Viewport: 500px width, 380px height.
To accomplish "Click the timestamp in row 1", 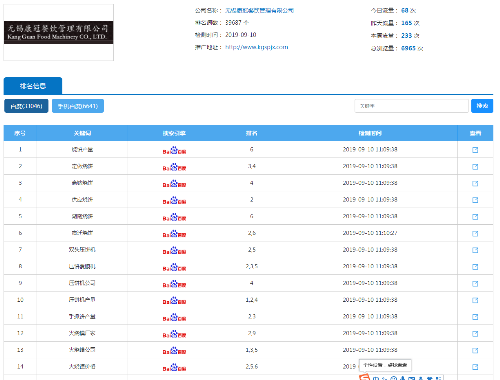I will click(x=370, y=149).
